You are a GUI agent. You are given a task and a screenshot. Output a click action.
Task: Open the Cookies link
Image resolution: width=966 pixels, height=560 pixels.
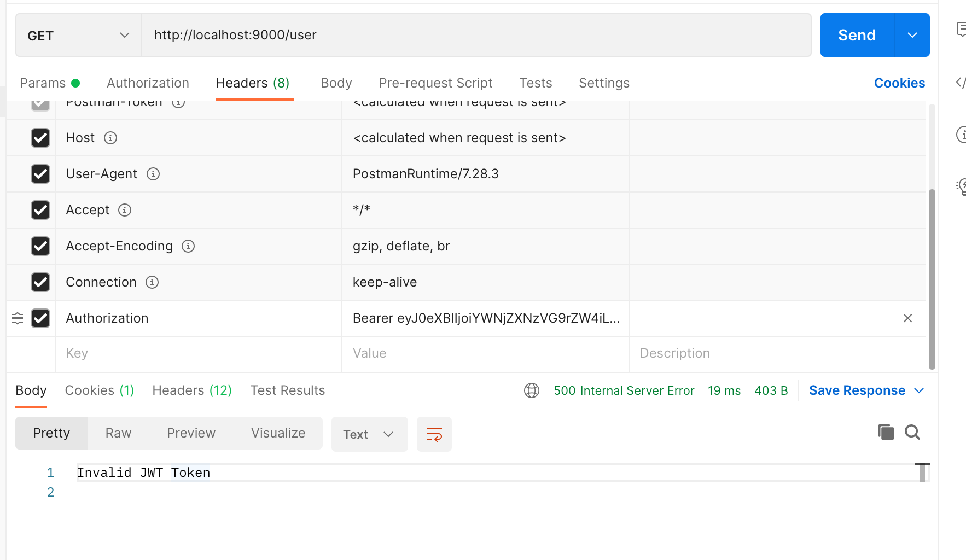[899, 83]
